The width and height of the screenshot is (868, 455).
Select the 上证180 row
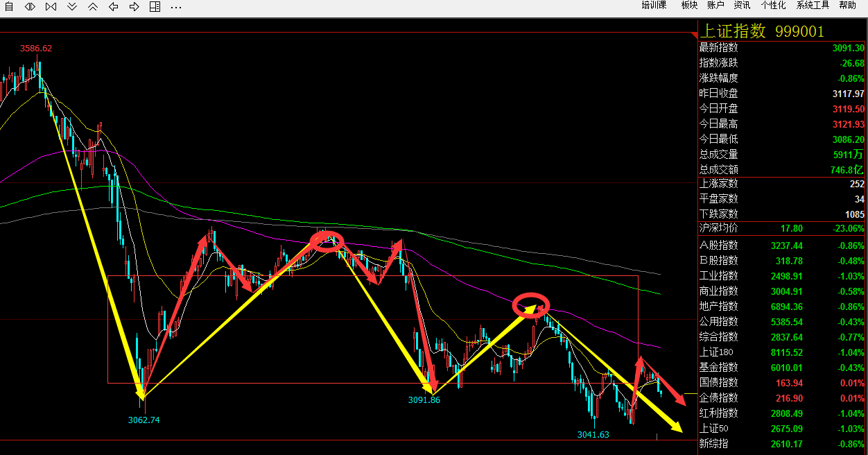pos(782,352)
